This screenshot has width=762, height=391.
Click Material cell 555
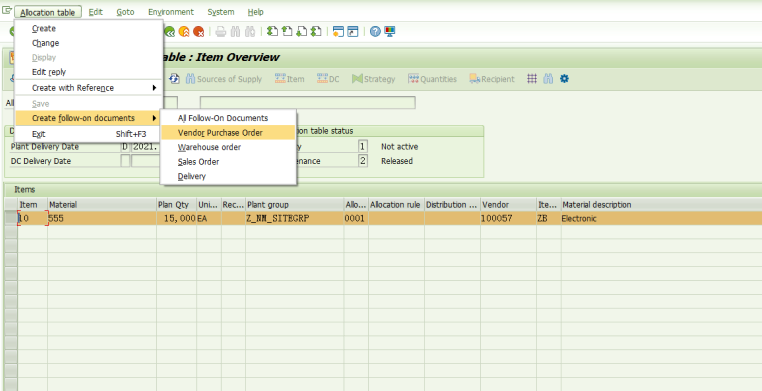[x=102, y=219]
